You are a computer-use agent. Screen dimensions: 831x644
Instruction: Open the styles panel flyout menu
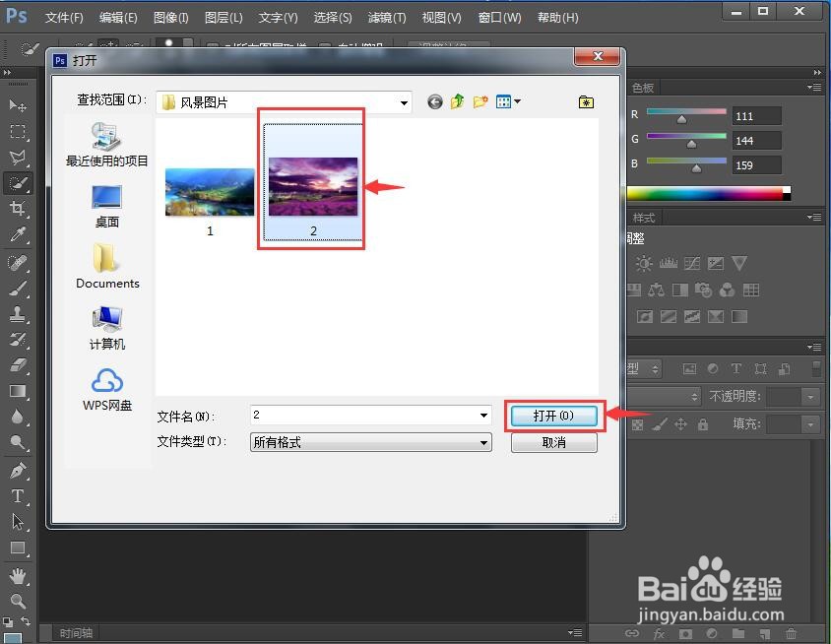tap(814, 217)
